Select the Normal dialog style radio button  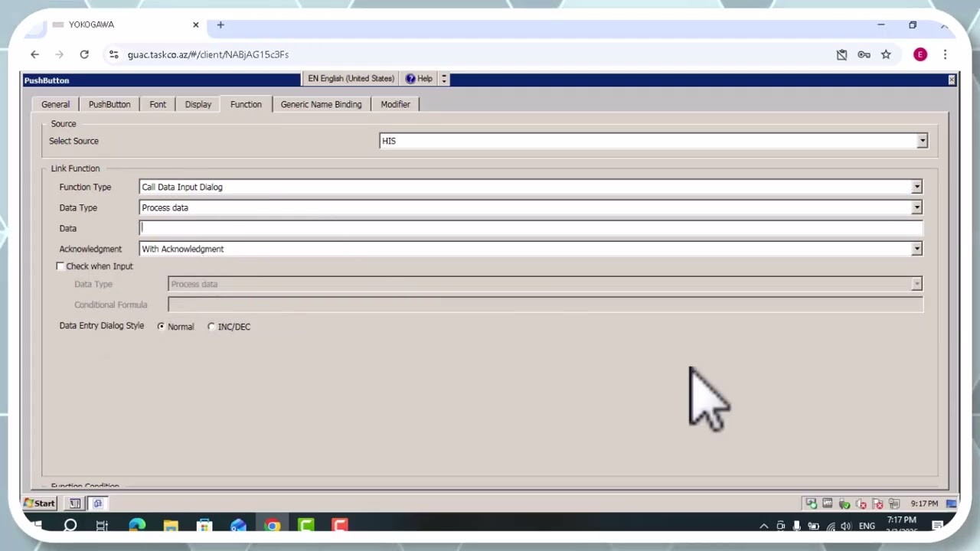coord(161,326)
